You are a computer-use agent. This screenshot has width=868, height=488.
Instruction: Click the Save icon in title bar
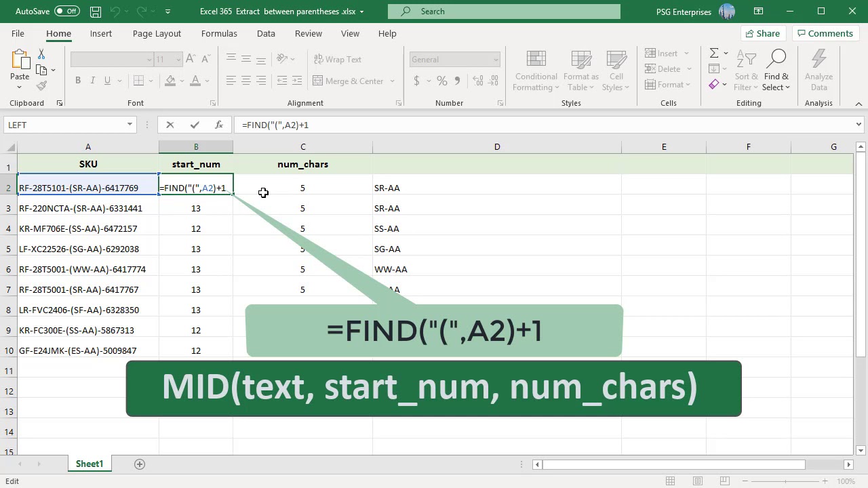coord(96,12)
